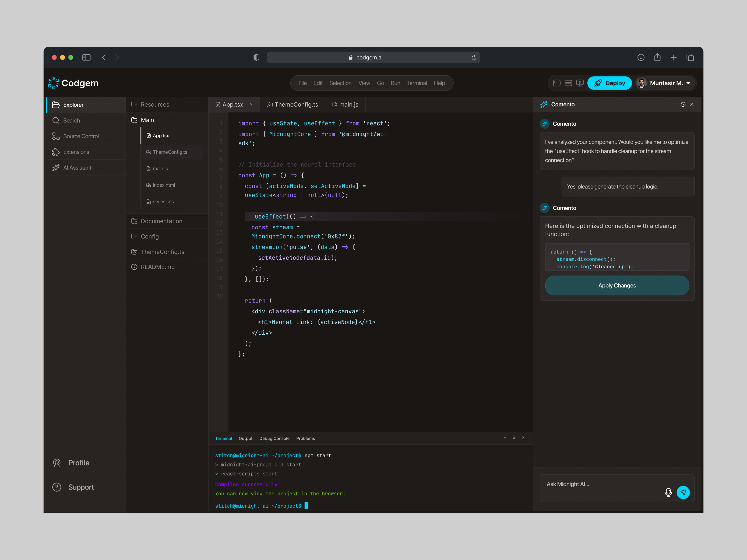Delete terminal with trash icon
The height and width of the screenshot is (560, 747).
pos(514,437)
